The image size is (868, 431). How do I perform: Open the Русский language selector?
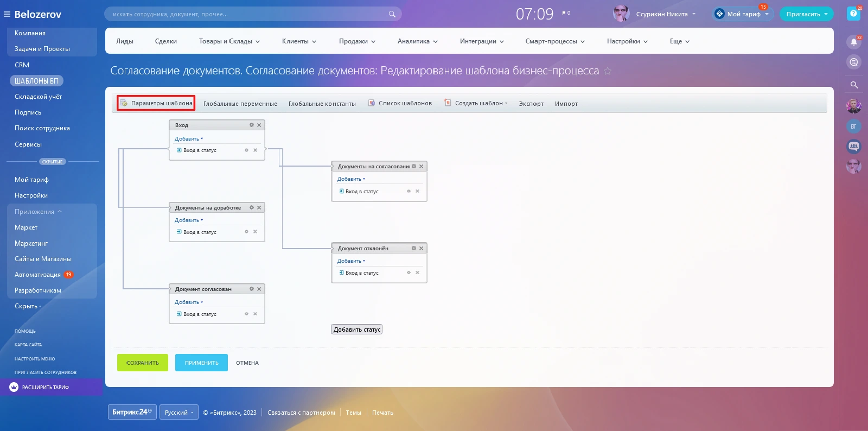point(178,413)
